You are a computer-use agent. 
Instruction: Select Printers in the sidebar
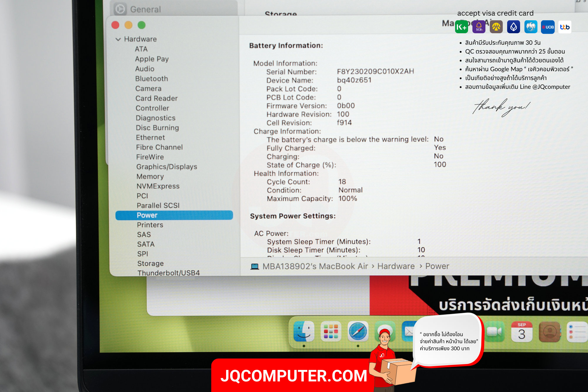pos(150,225)
